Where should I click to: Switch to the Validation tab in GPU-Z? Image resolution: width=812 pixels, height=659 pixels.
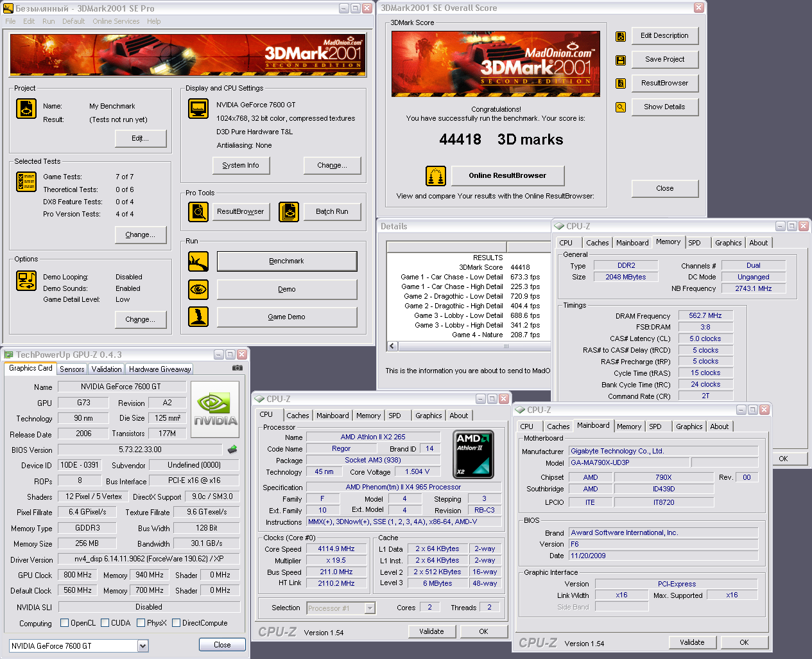click(107, 369)
